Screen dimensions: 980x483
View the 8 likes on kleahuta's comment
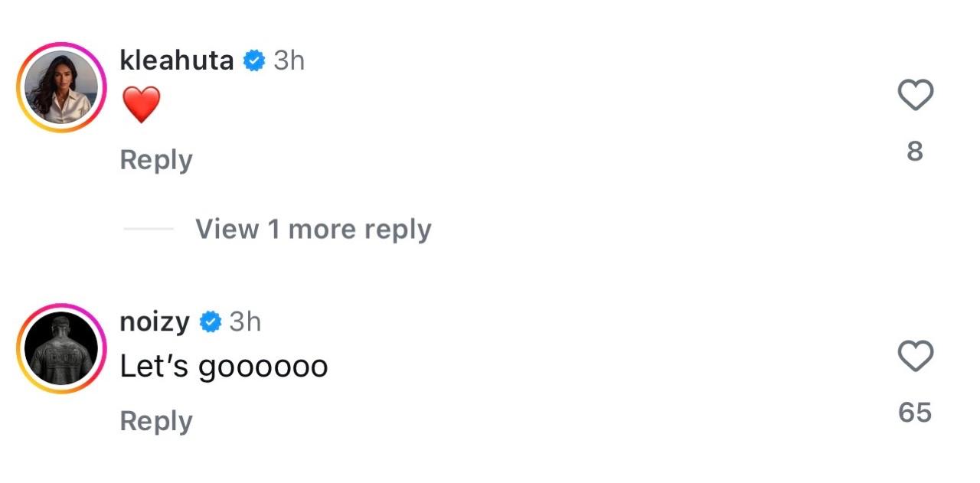point(915,152)
